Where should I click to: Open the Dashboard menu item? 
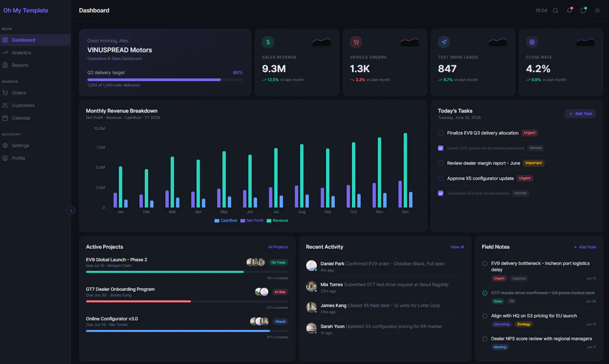(x=35, y=40)
